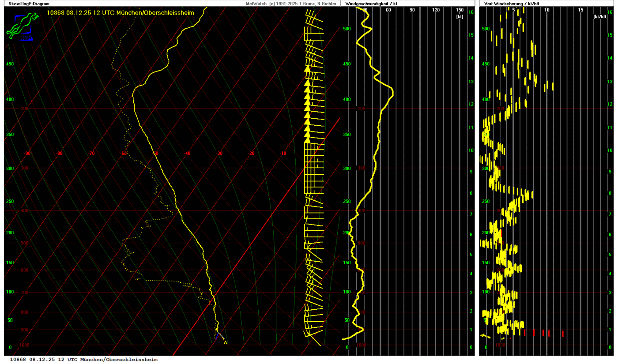Click the 150 wind speed scale label
This screenshot has width=618, height=364.
point(460,10)
